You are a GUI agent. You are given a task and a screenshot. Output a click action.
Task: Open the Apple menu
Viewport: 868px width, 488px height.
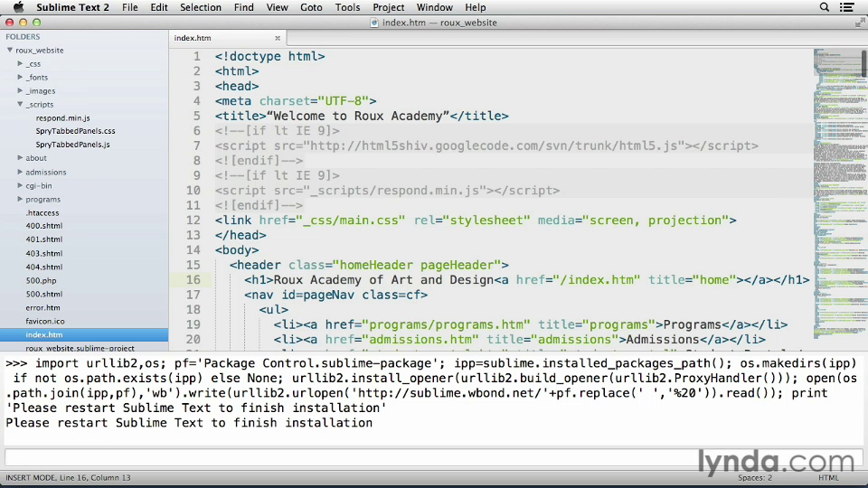click(x=18, y=7)
